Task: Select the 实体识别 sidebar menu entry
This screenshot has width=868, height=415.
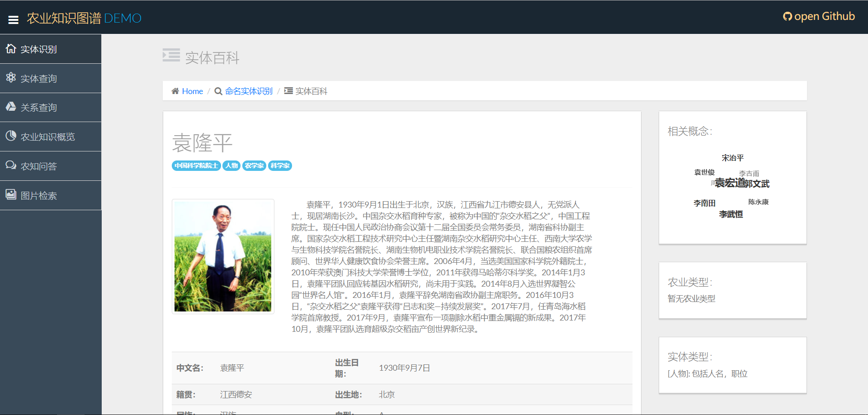Action: (x=39, y=49)
